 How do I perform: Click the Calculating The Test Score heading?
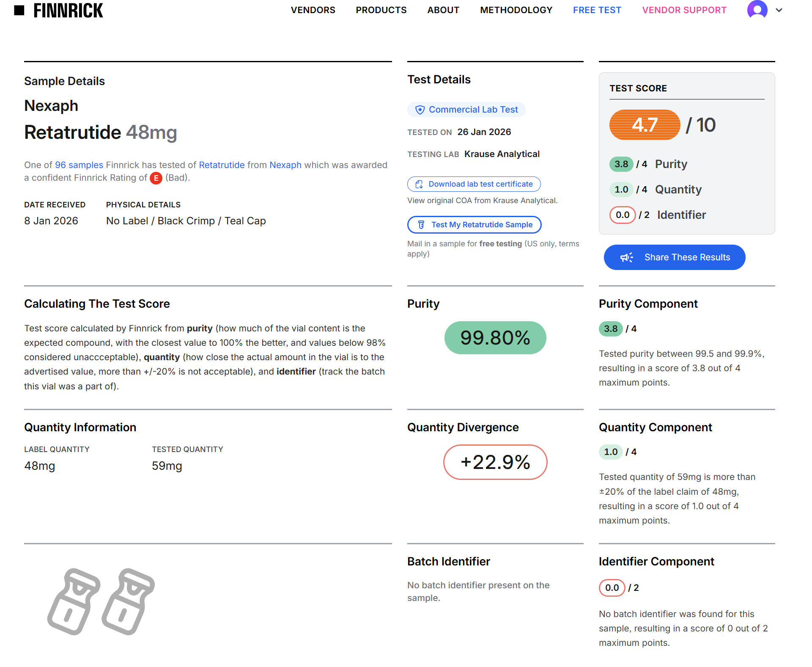coord(97,304)
